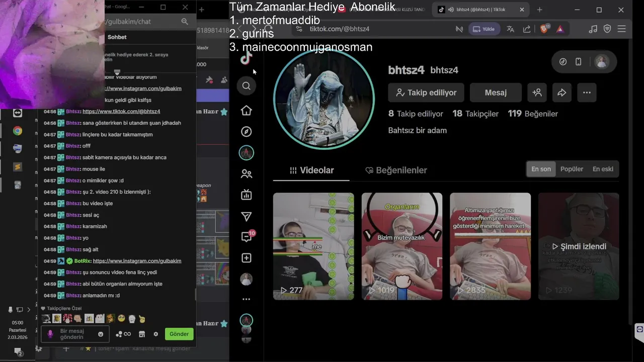Open the browser hamburger menu
The height and width of the screenshot is (362, 644).
(x=622, y=29)
